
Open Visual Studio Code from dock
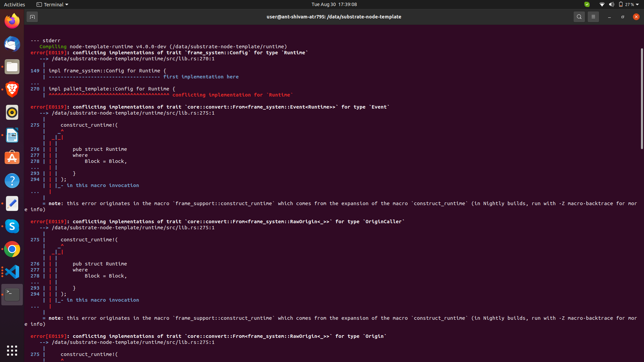click(x=12, y=272)
